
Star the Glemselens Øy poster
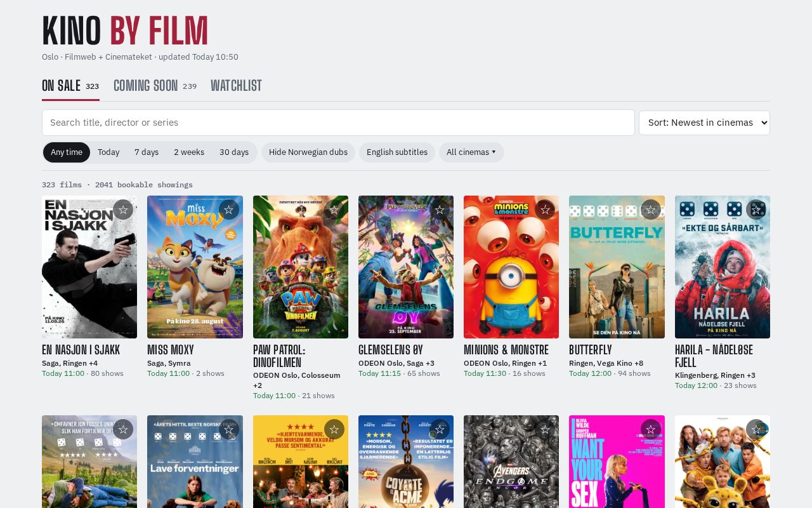point(440,210)
